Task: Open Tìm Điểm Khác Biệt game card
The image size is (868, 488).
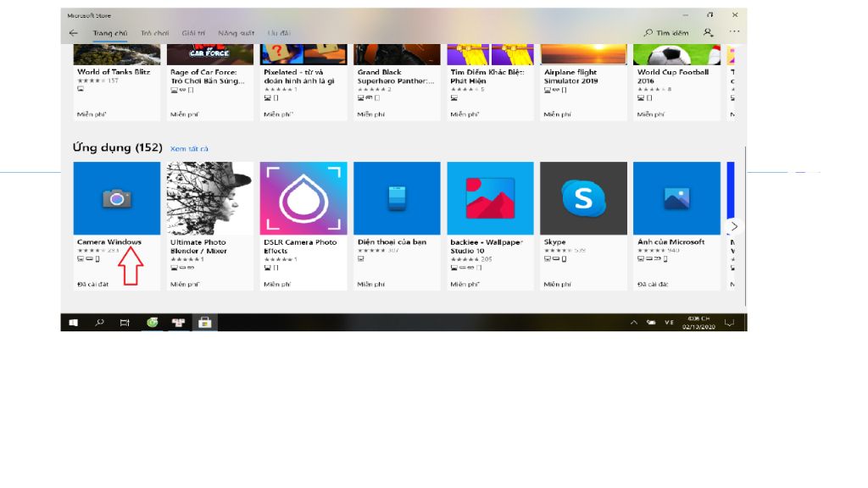Action: click(x=491, y=82)
